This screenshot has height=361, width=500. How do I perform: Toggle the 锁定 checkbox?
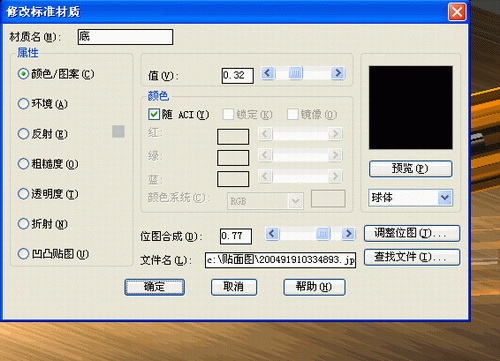tap(228, 114)
